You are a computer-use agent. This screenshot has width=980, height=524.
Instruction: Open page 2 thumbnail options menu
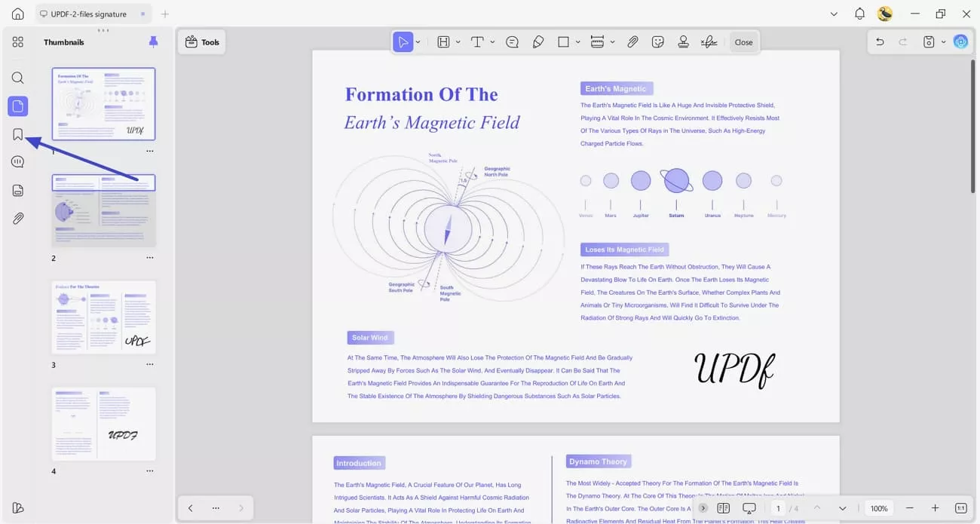click(150, 258)
